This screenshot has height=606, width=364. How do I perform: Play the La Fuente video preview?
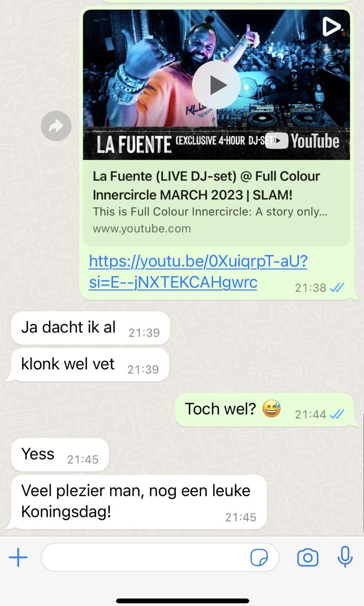pos(216,85)
